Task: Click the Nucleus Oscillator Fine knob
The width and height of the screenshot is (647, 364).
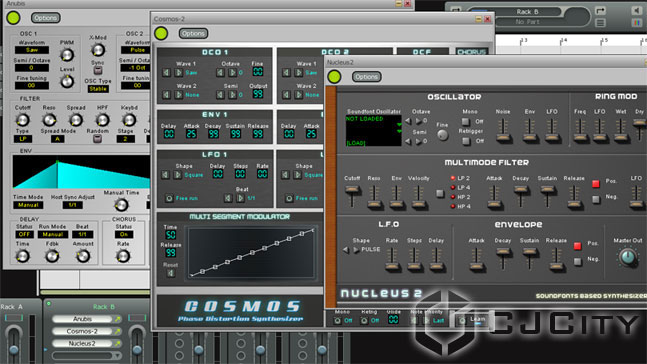Action: [442, 135]
